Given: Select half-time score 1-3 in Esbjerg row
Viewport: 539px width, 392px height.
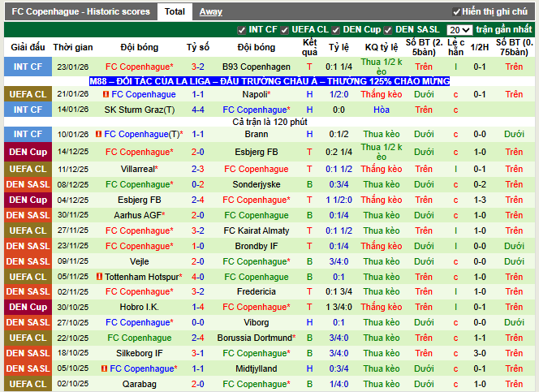Looking at the screenshot, I should coord(479,200).
